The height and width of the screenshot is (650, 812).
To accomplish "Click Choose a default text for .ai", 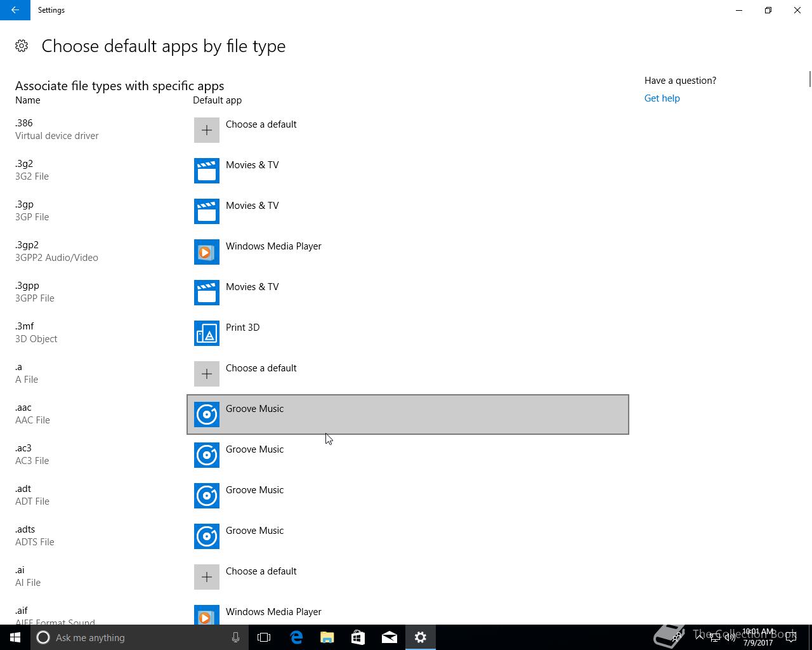I will pos(261,571).
